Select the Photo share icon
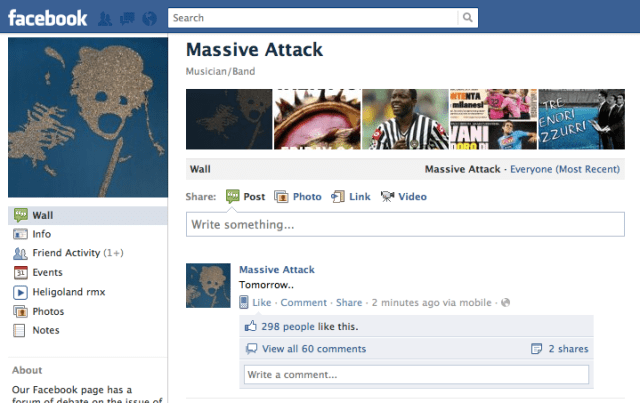This screenshot has width=640, height=403. (x=298, y=197)
